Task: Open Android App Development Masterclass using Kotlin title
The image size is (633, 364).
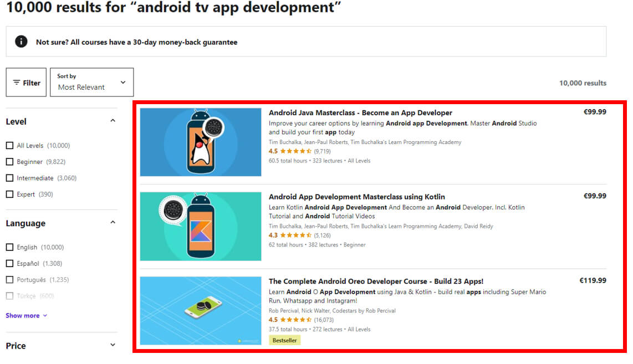Action: pos(357,197)
